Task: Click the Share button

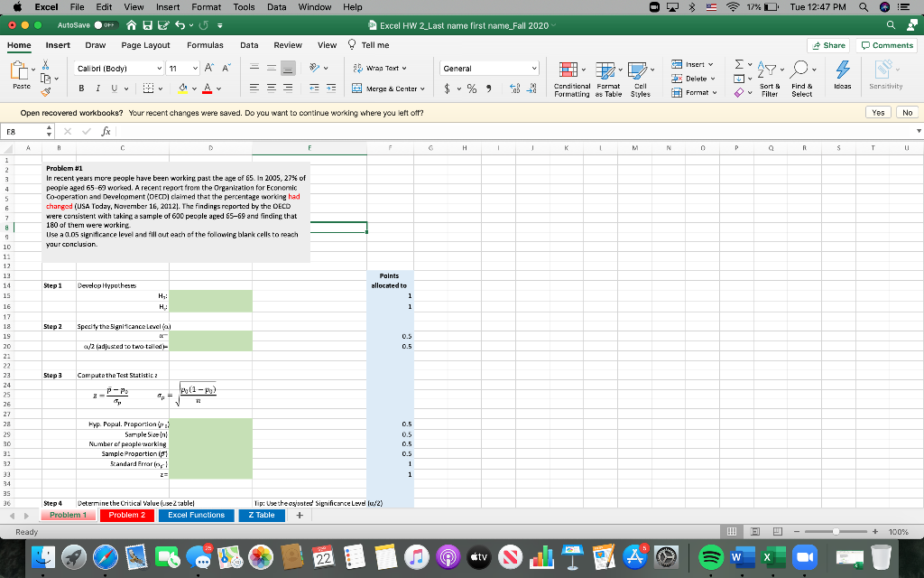Action: pos(830,44)
